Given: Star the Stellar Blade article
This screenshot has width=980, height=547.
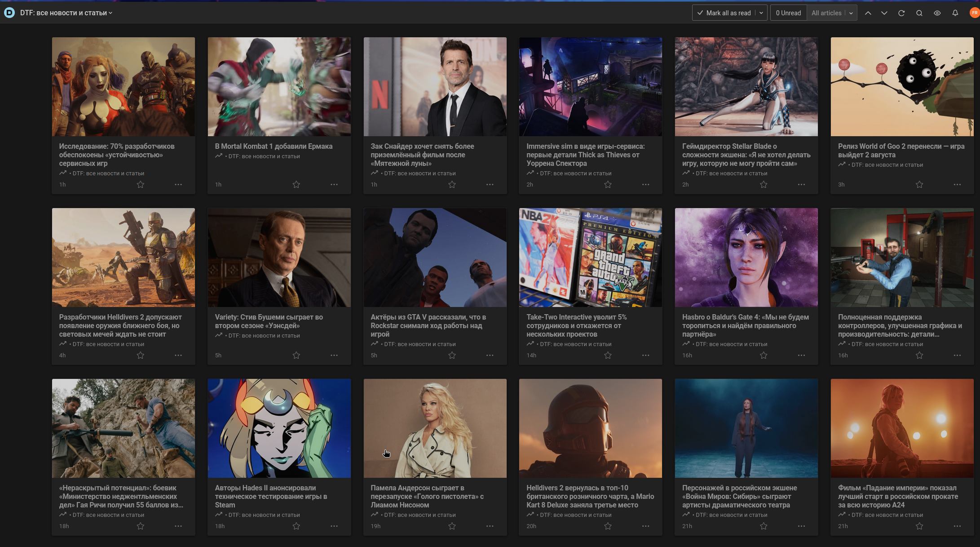Looking at the screenshot, I should coord(764,185).
